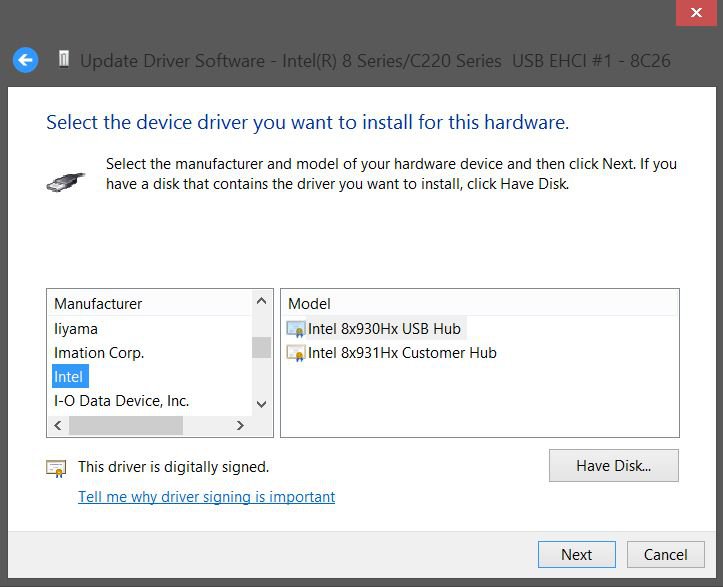This screenshot has height=587, width=723.
Task: Select I-O Data Device, Inc. manufacturer
Action: [x=121, y=401]
